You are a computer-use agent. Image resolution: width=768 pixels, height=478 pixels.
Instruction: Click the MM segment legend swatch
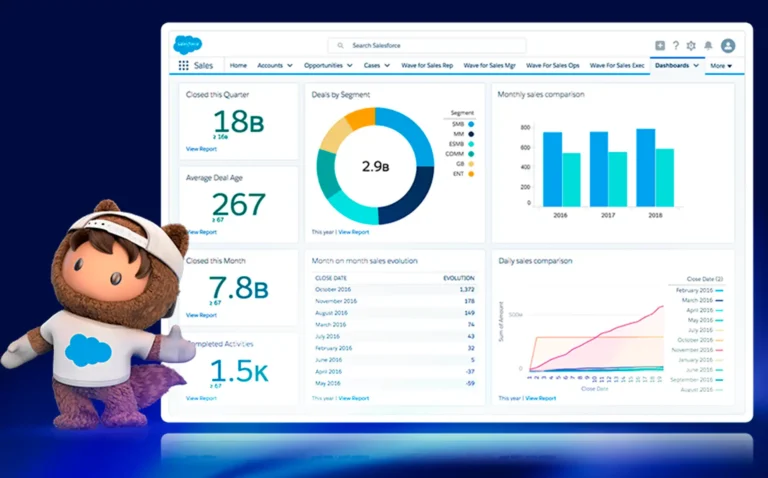point(471,134)
